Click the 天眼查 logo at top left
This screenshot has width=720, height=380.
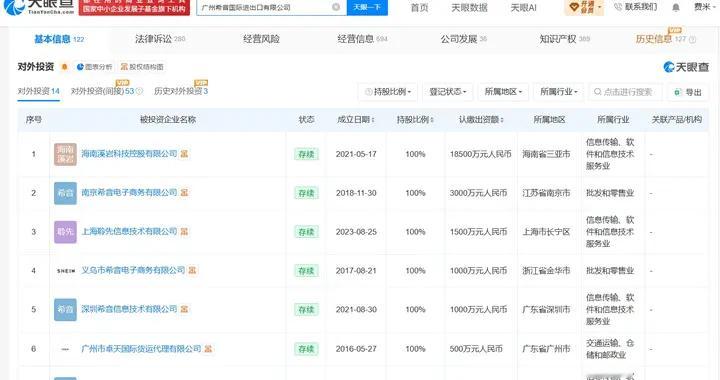(39, 6)
